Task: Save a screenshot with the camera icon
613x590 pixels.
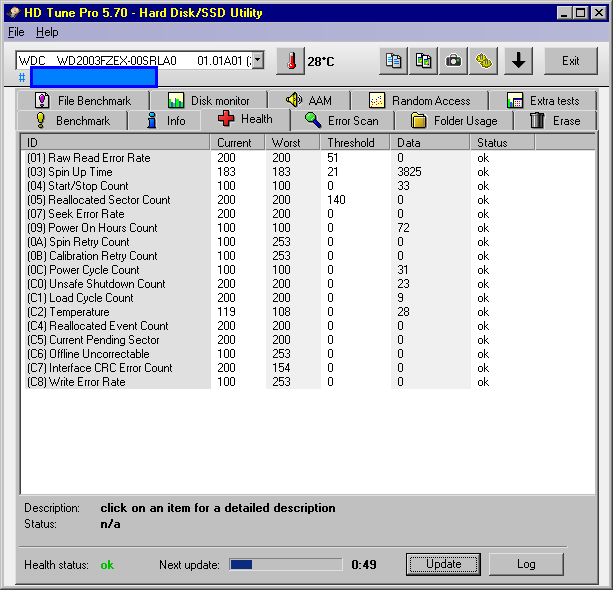Action: 453,61
